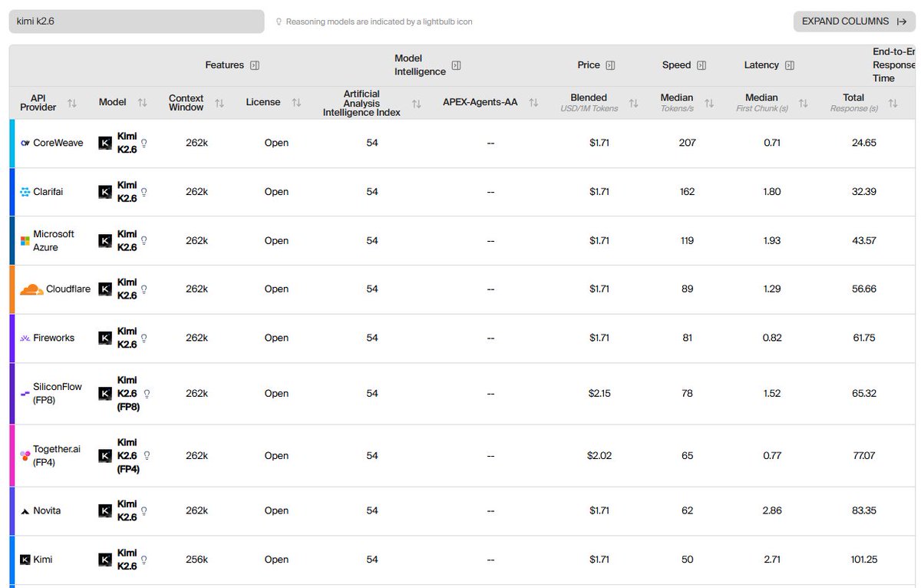Click the Fireworks provider logo
The image size is (921, 588).
pyautogui.click(x=25, y=338)
